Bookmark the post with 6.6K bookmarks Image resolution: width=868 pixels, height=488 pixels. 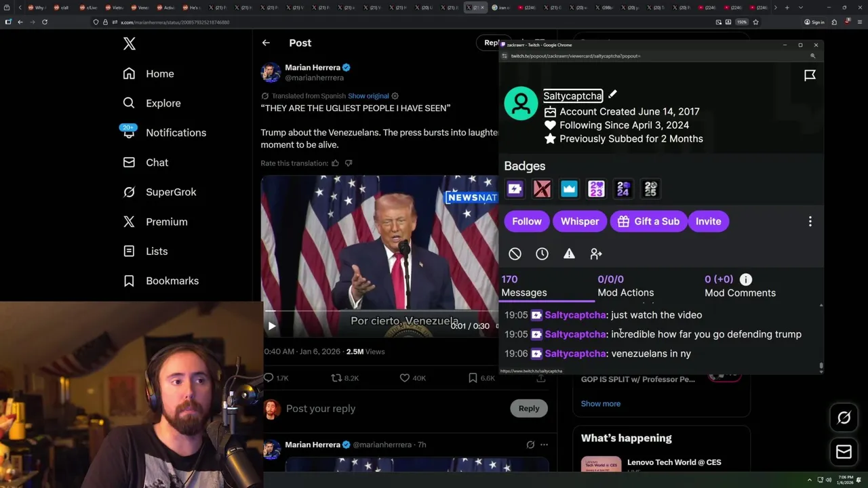(481, 378)
